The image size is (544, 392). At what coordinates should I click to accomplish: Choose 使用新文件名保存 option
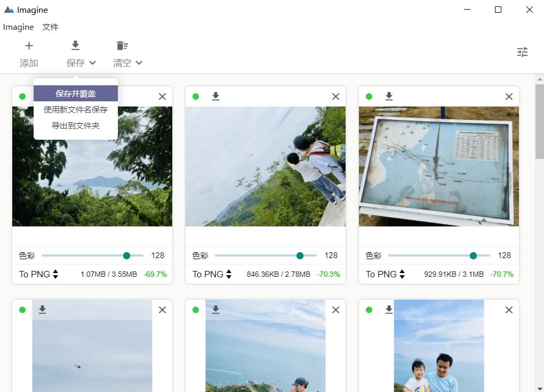[76, 110]
